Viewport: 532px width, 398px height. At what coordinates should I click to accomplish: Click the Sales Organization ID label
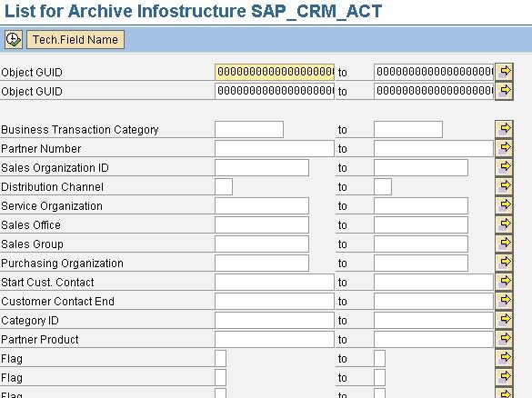(55, 168)
